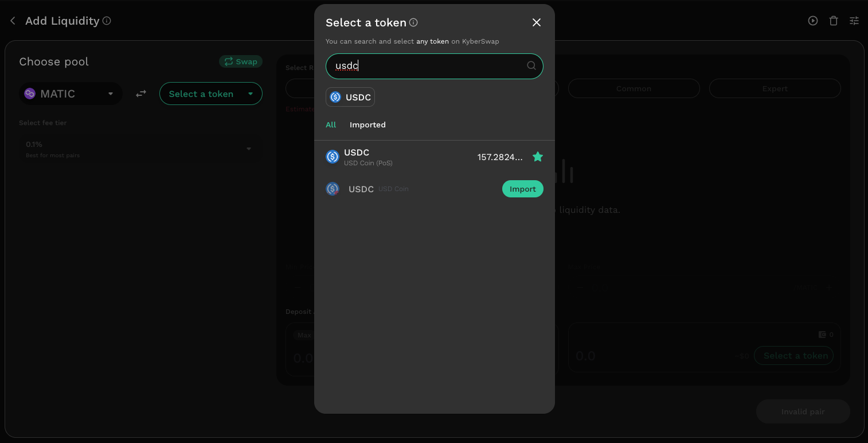Go back using the arrow beside Add Liquidity
Screen dimensions: 868x443
[x=13, y=21]
